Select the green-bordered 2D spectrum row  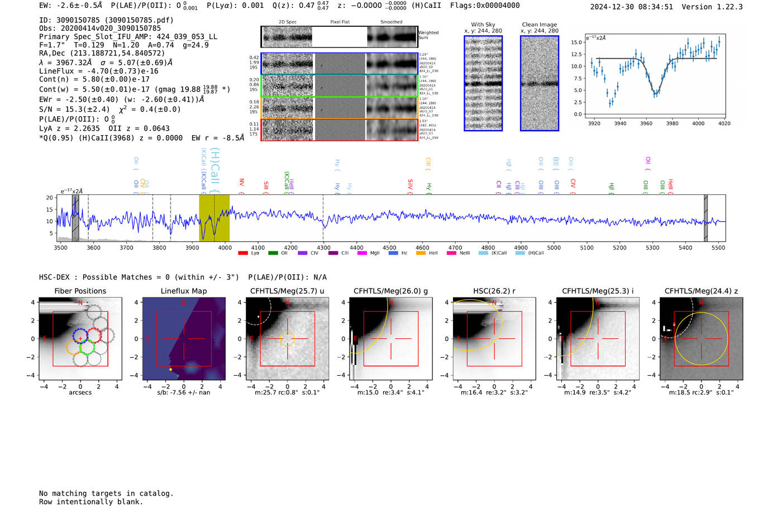coord(339,86)
